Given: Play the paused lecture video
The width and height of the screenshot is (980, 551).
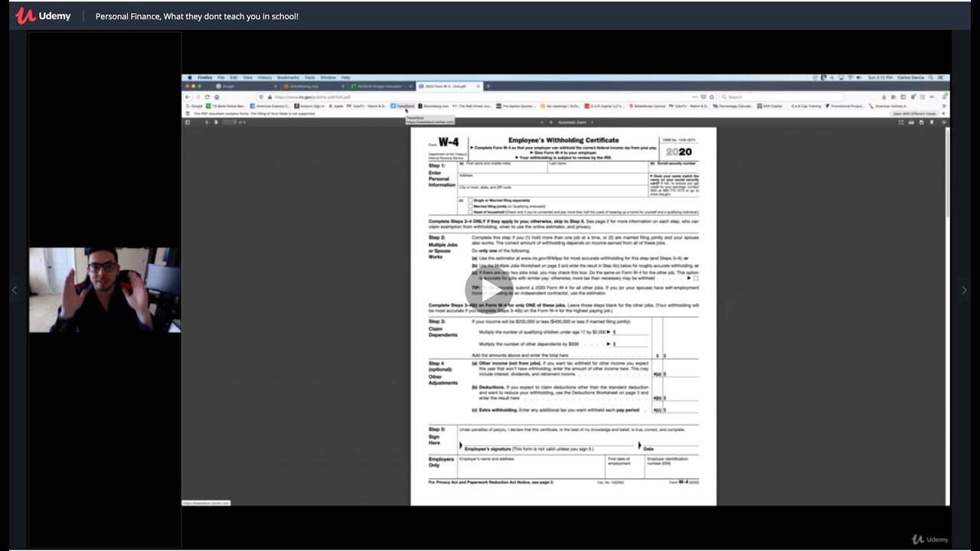Looking at the screenshot, I should pos(488,289).
